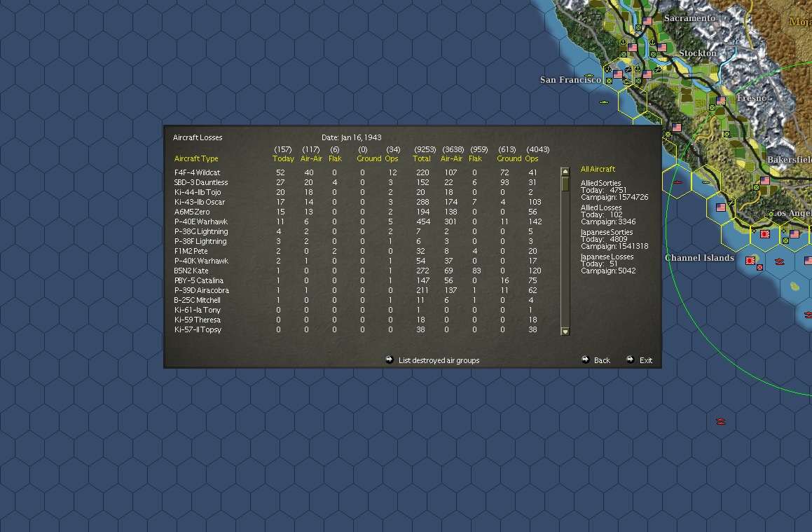The width and height of the screenshot is (812, 532).
Task: Sort by the Total column header
Action: pyautogui.click(x=422, y=158)
